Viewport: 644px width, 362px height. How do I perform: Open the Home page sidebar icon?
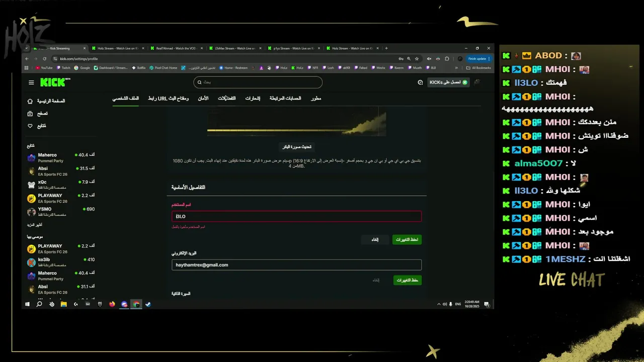tap(30, 101)
